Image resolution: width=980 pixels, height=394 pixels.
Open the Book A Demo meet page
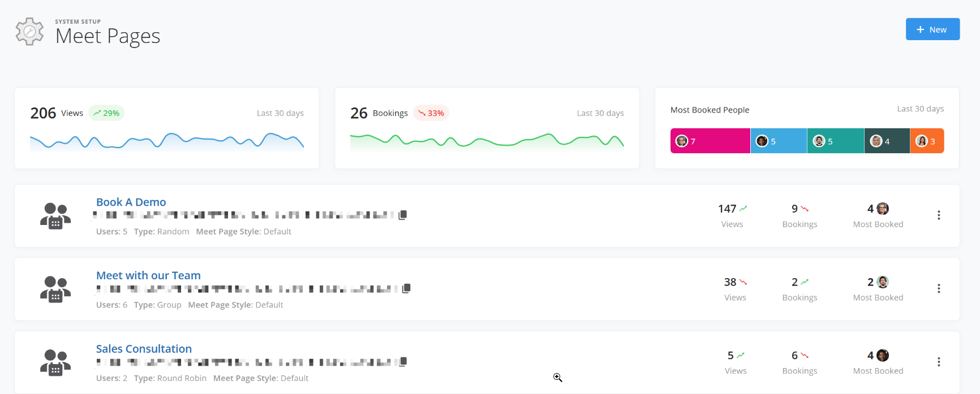pos(131,202)
